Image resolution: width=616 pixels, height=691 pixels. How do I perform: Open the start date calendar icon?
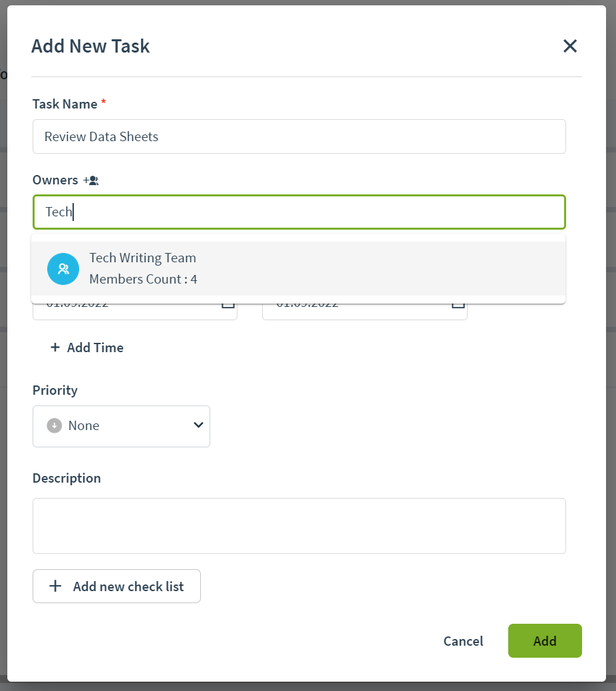pos(228,305)
